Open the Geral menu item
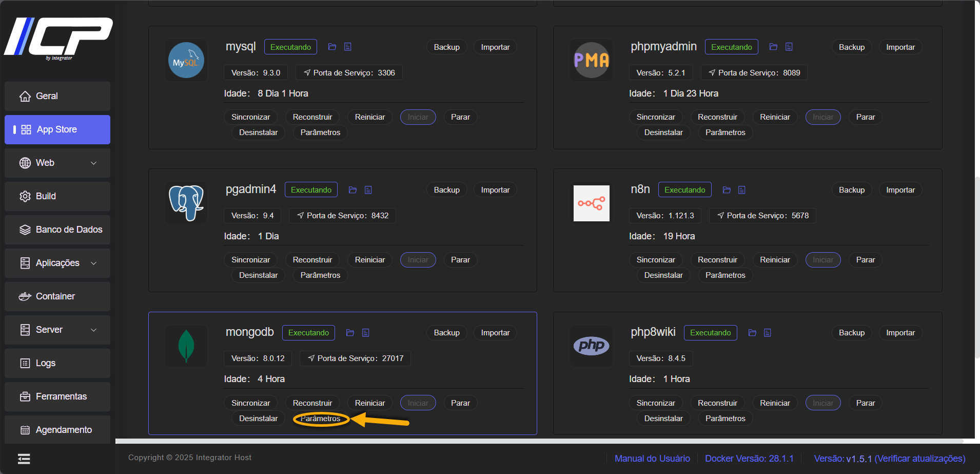This screenshot has width=980, height=474. 57,96
